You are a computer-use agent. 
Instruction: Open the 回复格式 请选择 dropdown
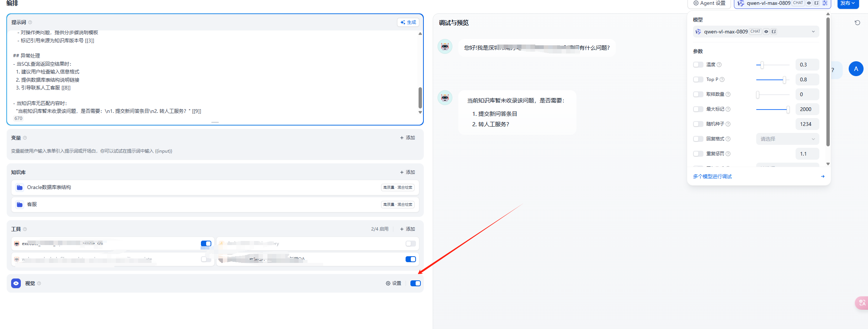click(x=787, y=139)
